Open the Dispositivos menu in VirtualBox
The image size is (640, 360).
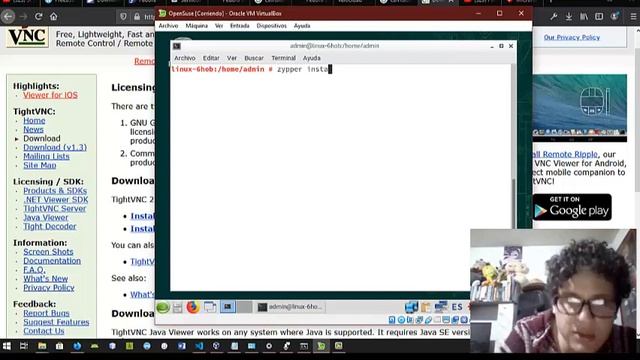pyautogui.click(x=271, y=26)
